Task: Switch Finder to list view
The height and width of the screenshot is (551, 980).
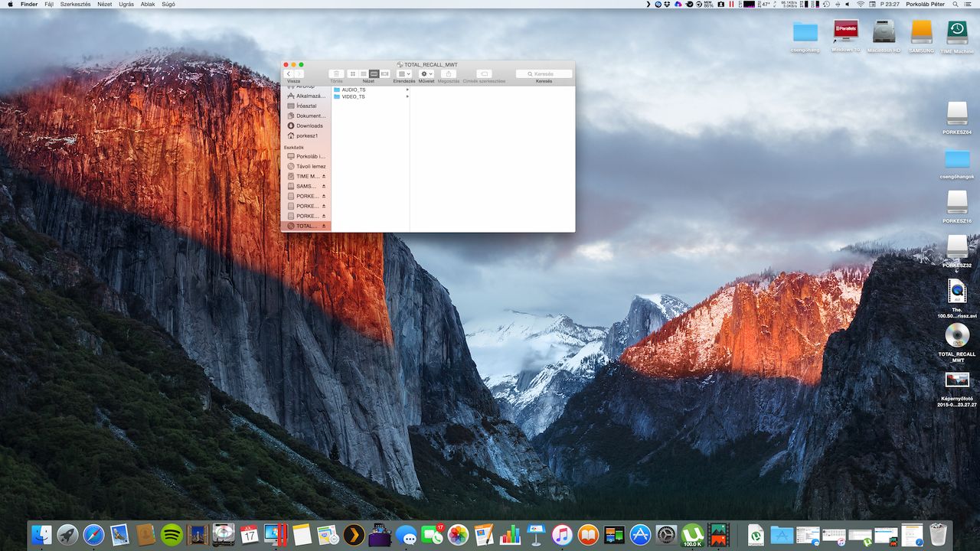Action: 364,73
